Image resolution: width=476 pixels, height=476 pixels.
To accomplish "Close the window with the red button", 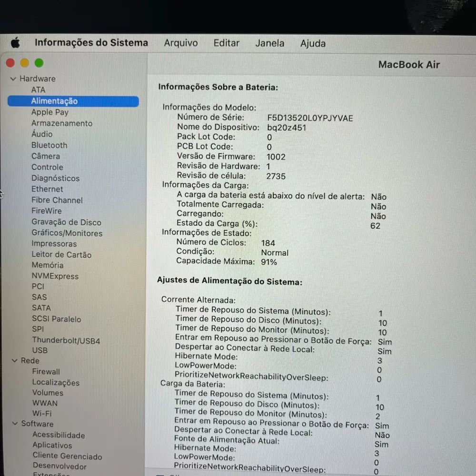I will [x=10, y=63].
